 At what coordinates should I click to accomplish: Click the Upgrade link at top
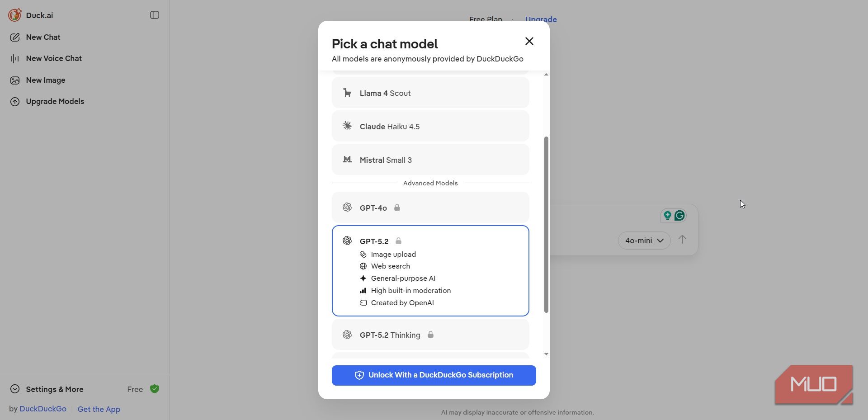click(x=541, y=19)
